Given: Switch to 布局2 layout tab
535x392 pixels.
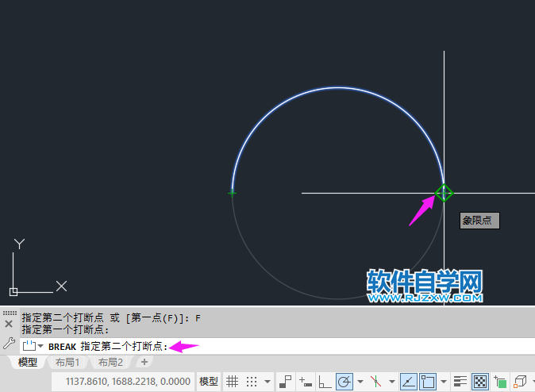Looking at the screenshot, I should coord(110,363).
